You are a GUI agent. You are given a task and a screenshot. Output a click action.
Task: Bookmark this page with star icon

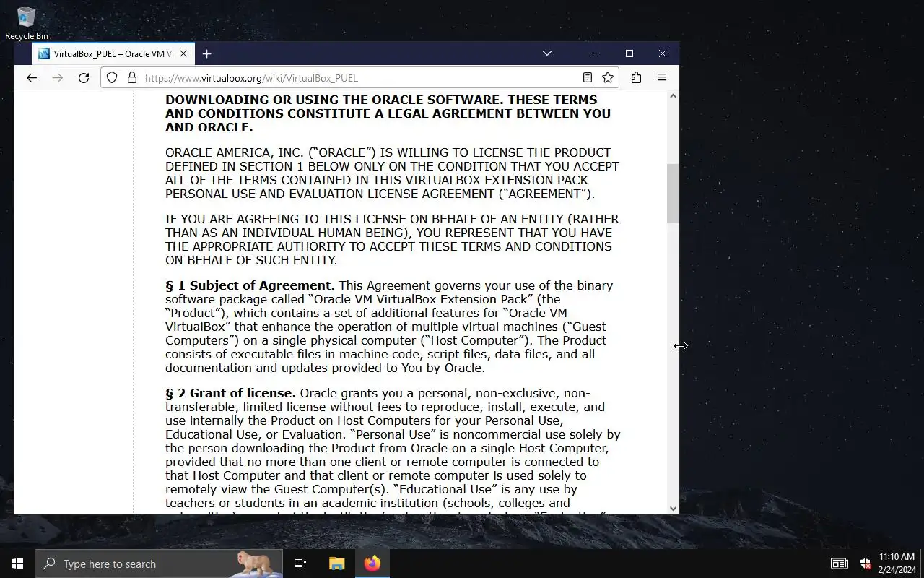[608, 78]
